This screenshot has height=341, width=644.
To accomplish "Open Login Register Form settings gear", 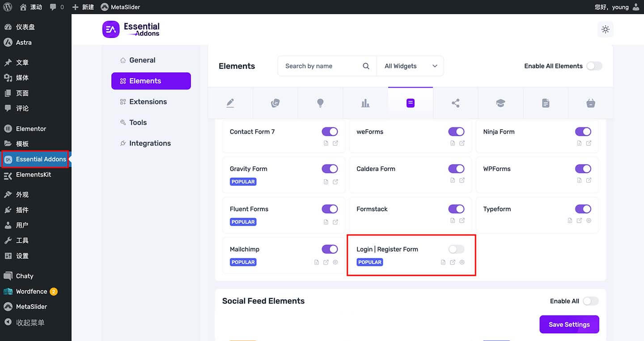I will [462, 262].
